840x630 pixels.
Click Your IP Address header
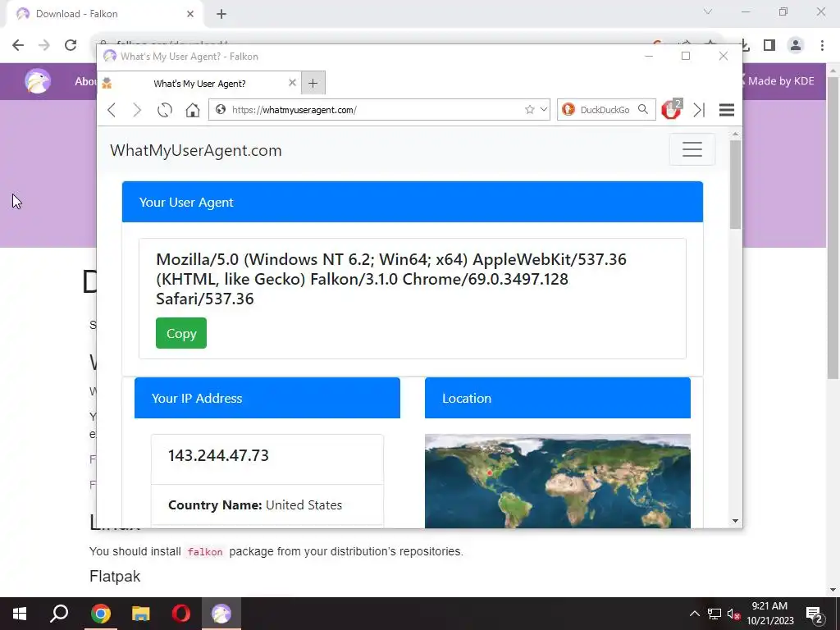[x=267, y=398]
